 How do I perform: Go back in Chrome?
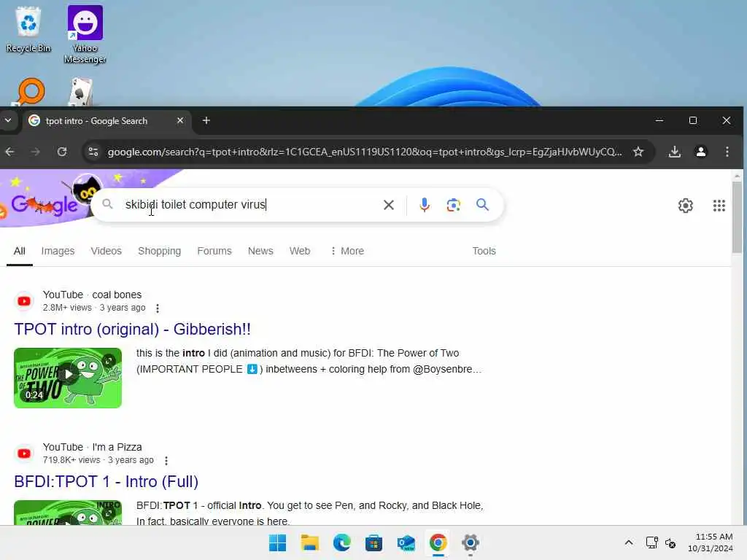9,152
